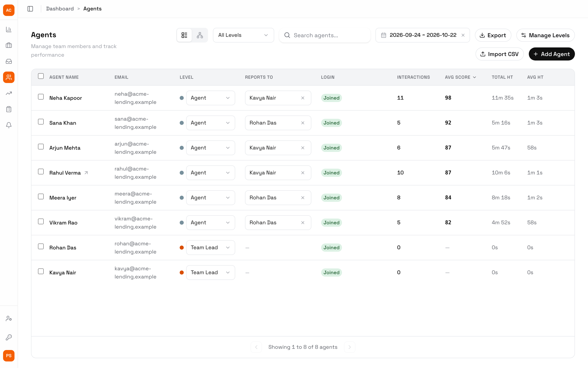Click the Export button
This screenshot has width=588, height=368.
coord(493,35)
